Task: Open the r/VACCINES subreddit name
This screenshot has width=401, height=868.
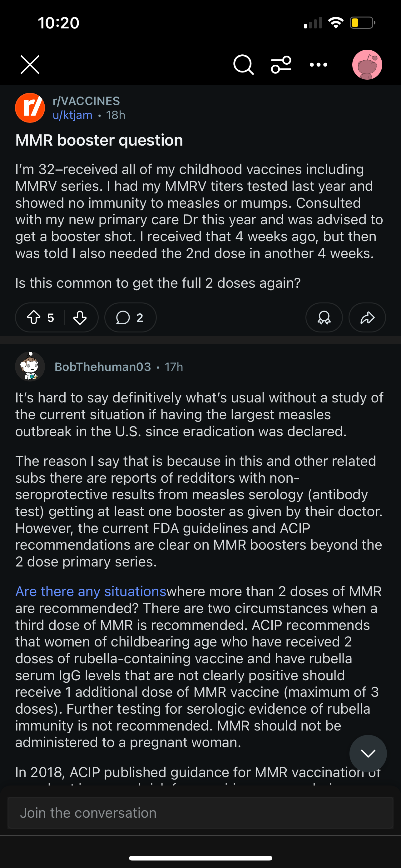Action: (86, 101)
